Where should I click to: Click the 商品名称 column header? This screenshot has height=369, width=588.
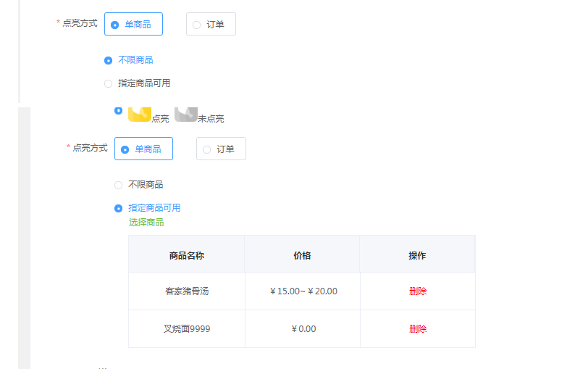[187, 255]
